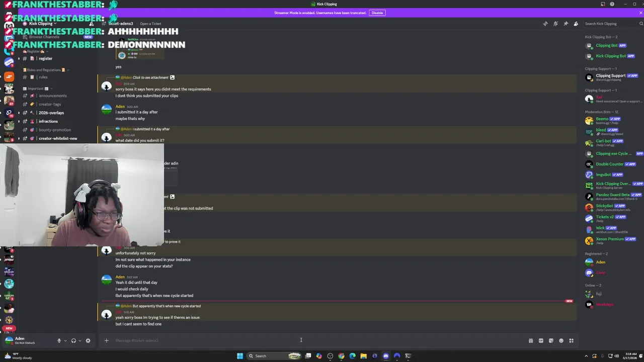Collapse the Rules and Regulations category
This screenshot has width=644, height=362.
[45, 70]
